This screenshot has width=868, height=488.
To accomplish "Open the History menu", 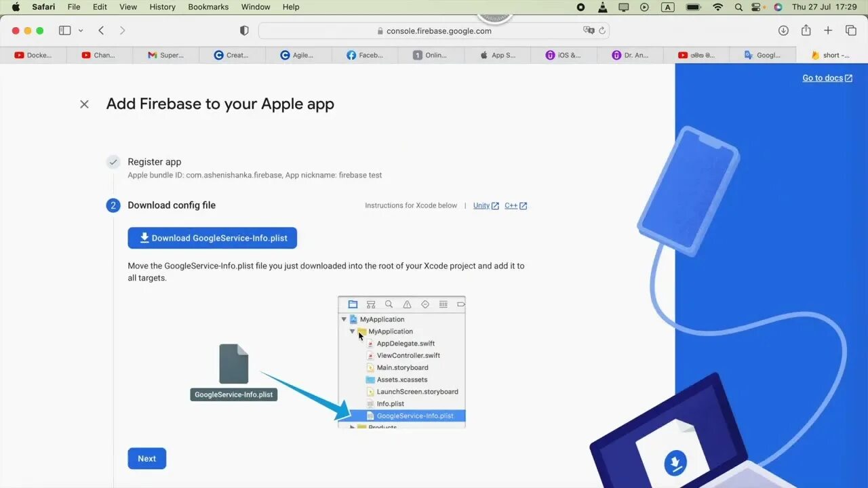I will coord(162,7).
